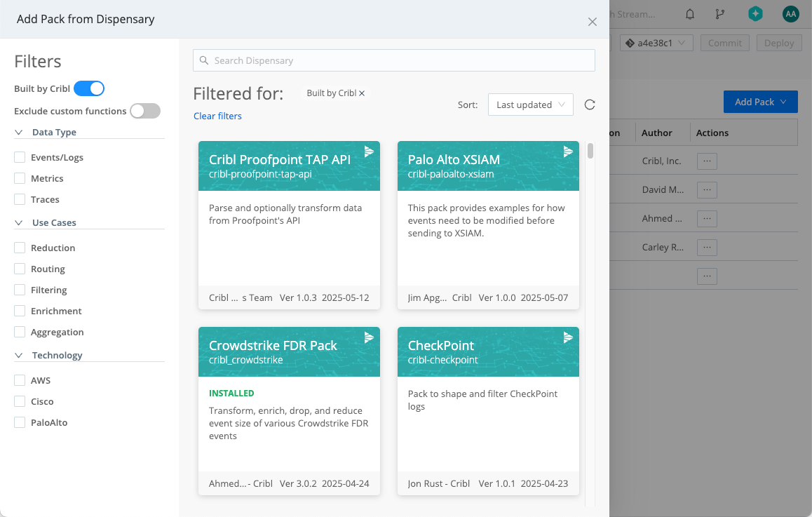Open Cribl Copilot via the teal sparkle icon

tap(755, 13)
